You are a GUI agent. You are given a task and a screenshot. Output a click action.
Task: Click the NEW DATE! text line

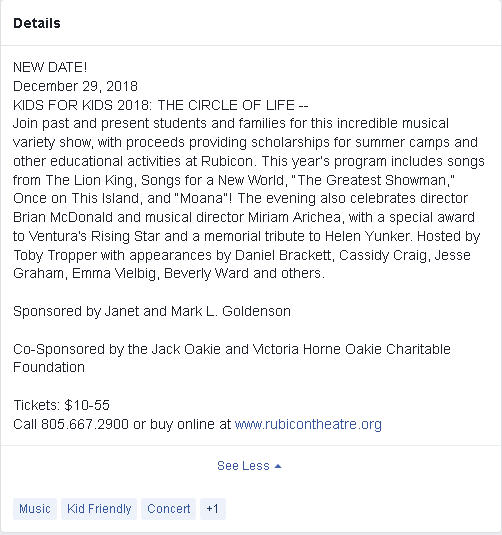pyautogui.click(x=50, y=67)
